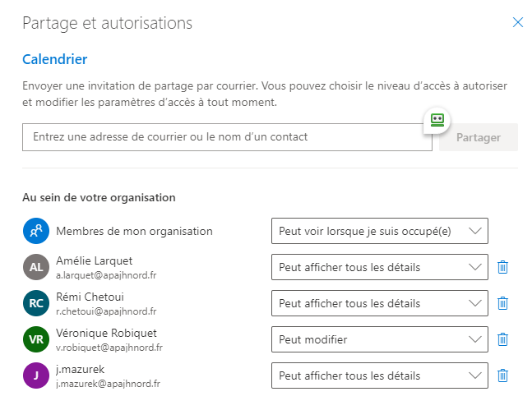This screenshot has height=410, width=532.
Task: Click the green password manager icon
Action: pos(437,120)
